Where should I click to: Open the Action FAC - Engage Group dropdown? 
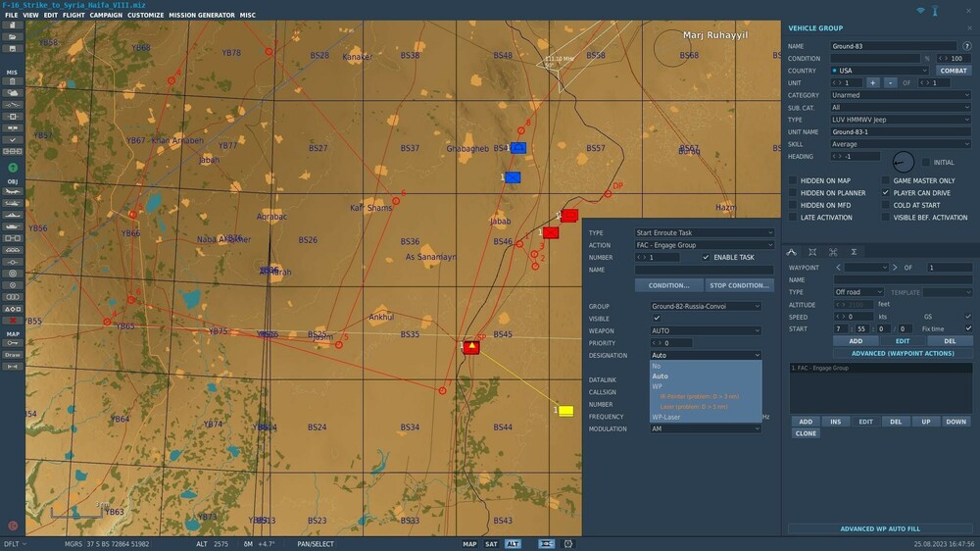[x=705, y=245]
